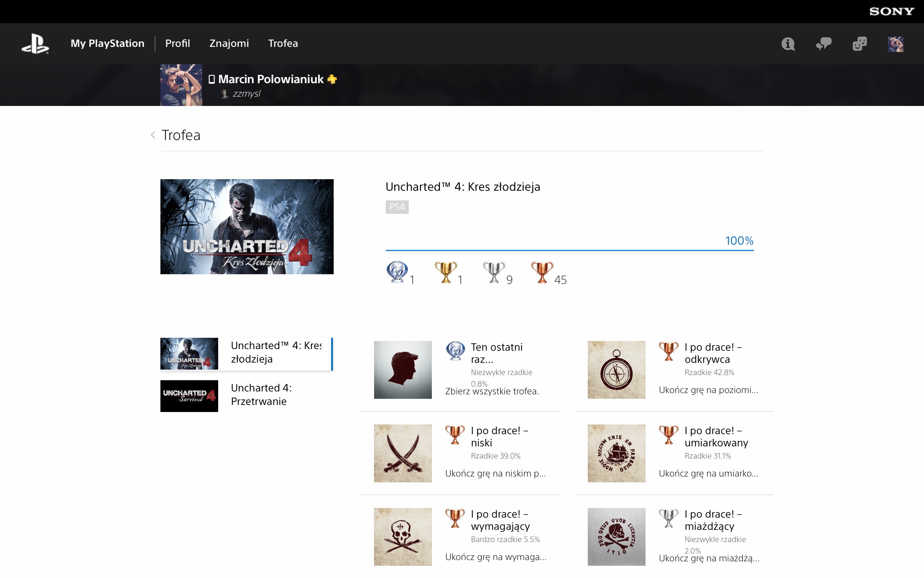Open the skull and crossbones trophy image

tap(403, 537)
